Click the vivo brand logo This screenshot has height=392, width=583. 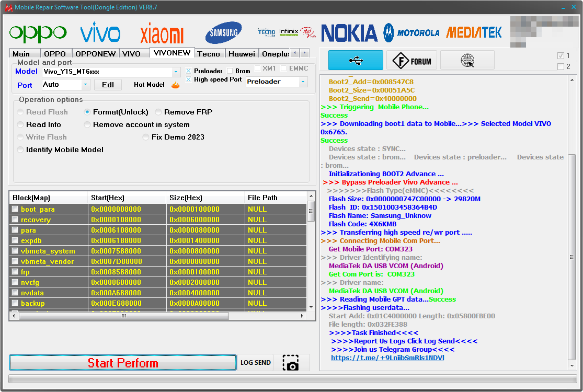coord(100,32)
